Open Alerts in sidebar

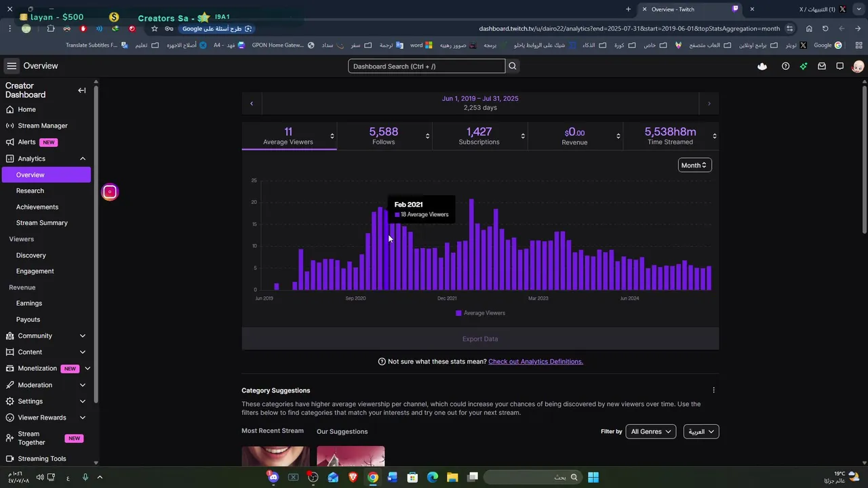coord(46,142)
